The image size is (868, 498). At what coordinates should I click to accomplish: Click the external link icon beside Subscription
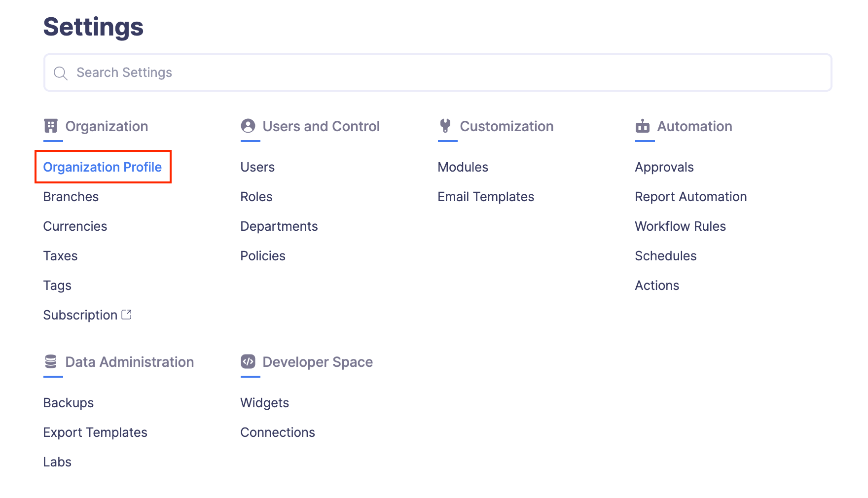pos(127,315)
